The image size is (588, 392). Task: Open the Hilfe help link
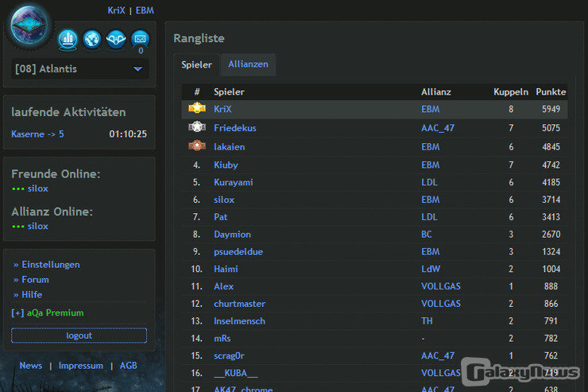click(32, 294)
